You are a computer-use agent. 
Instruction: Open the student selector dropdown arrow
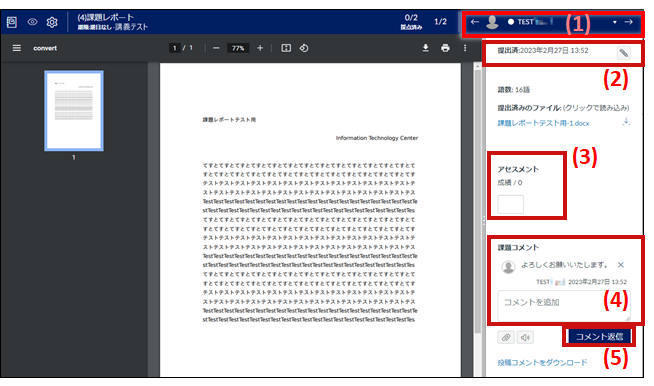tap(614, 22)
